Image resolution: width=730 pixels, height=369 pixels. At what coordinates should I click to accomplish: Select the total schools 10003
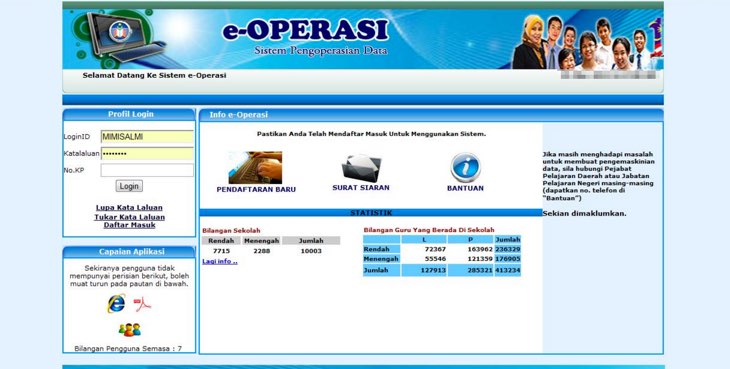tap(311, 251)
